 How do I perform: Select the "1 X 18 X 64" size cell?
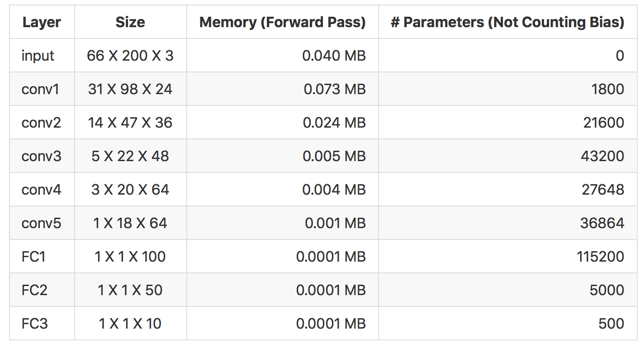130,223
